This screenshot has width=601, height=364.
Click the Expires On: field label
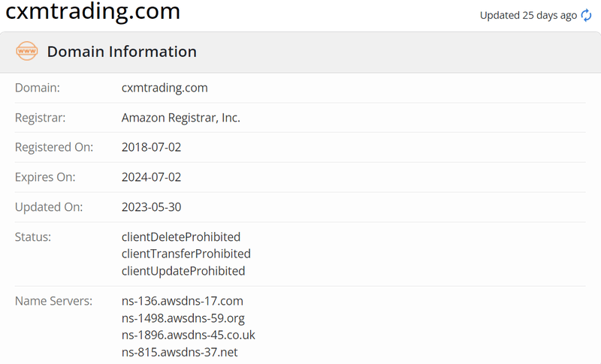[x=45, y=177]
